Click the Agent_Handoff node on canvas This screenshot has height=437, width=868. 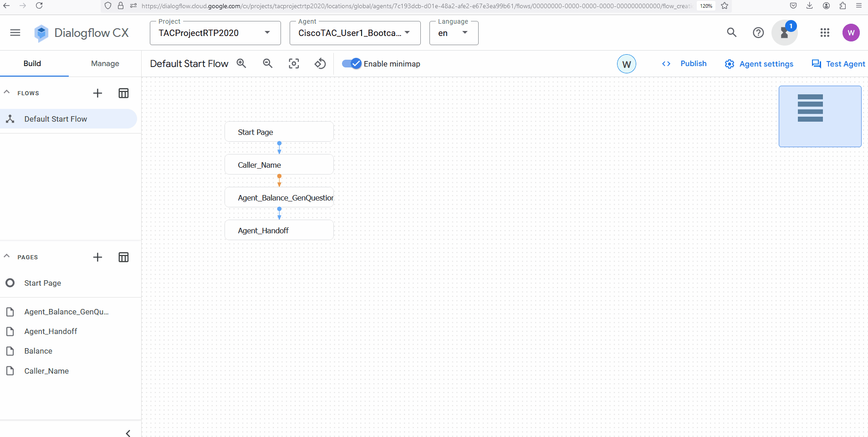pos(279,230)
